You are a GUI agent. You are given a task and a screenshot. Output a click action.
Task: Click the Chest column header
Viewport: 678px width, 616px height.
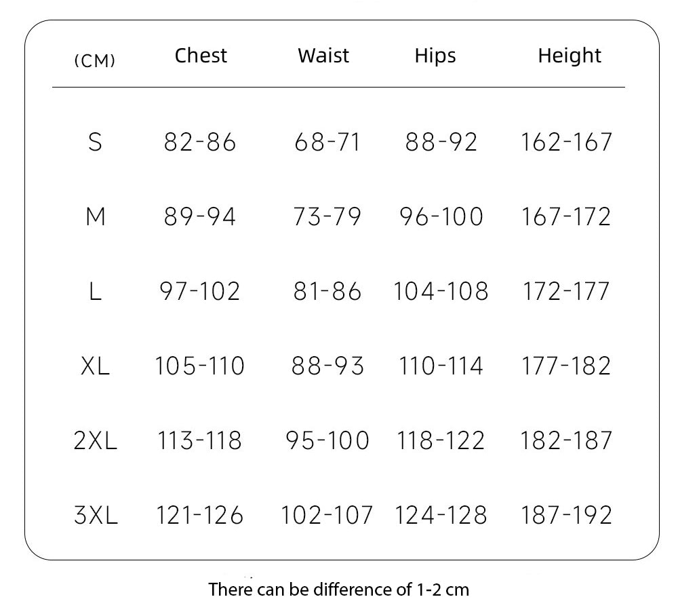pos(201,56)
